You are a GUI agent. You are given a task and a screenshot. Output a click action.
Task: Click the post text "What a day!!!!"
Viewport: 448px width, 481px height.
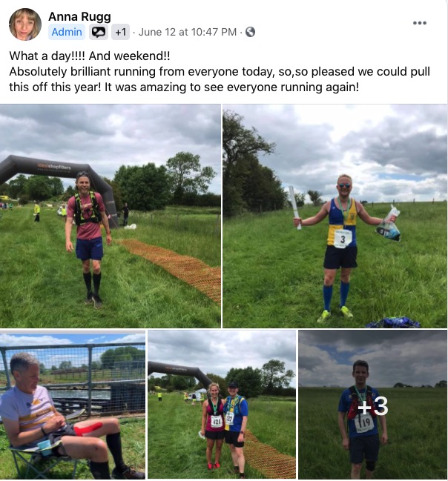tap(47, 56)
